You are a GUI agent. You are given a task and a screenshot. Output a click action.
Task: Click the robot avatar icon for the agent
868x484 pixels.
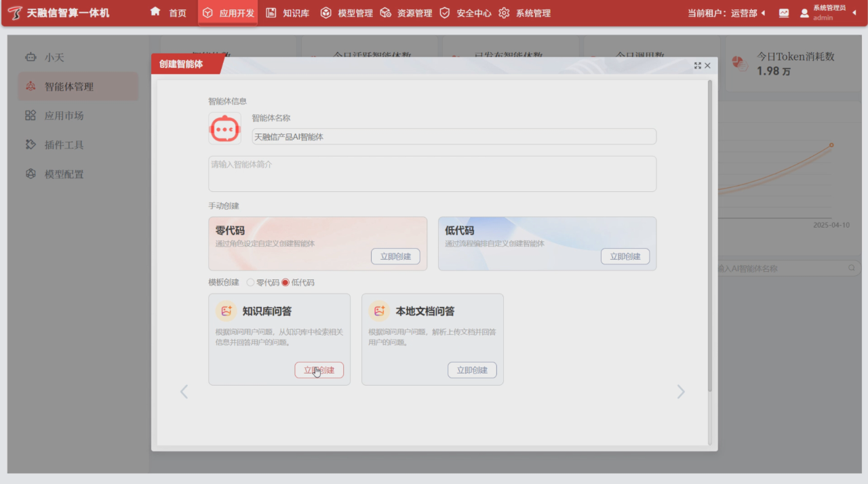(x=224, y=129)
